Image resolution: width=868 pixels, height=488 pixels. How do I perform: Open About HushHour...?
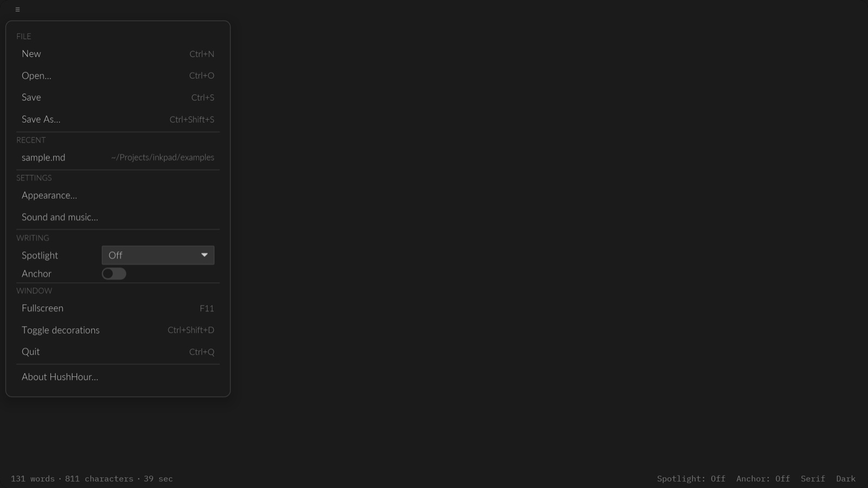[x=118, y=377]
